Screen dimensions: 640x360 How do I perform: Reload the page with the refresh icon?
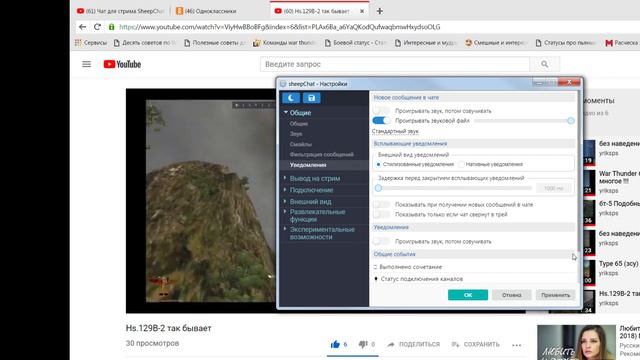97,27
